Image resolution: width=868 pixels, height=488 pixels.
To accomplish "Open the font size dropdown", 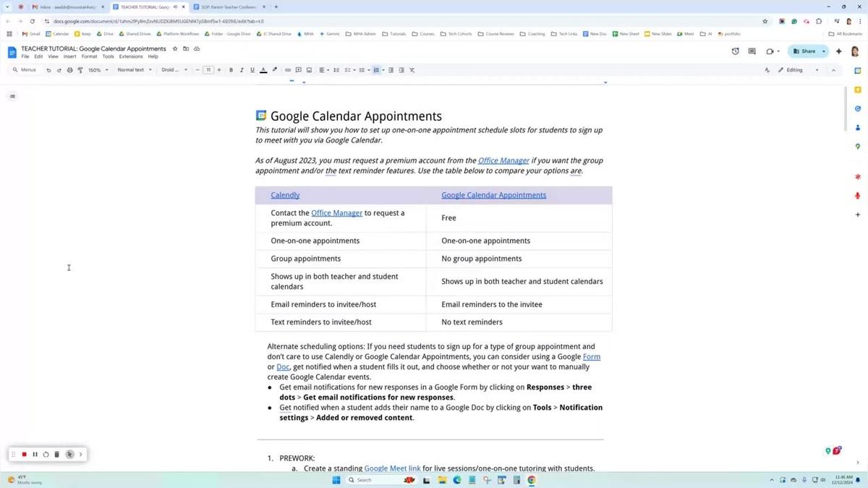I will point(208,70).
